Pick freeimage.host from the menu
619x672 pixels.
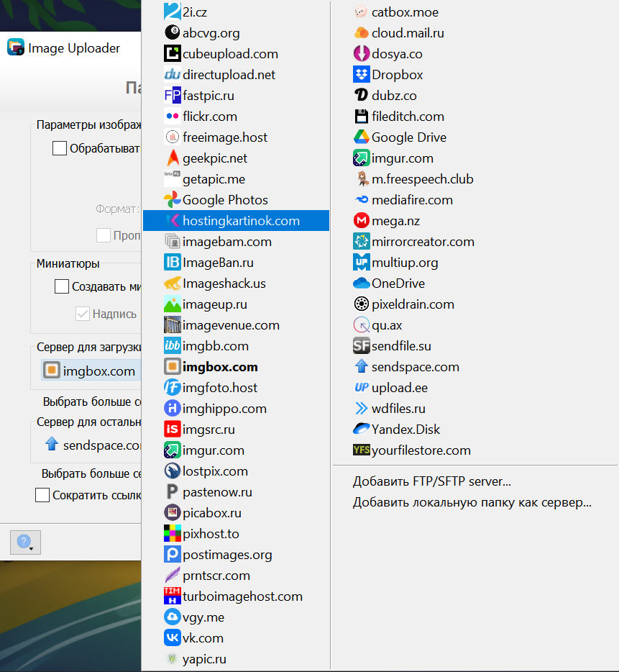pyautogui.click(x=236, y=137)
